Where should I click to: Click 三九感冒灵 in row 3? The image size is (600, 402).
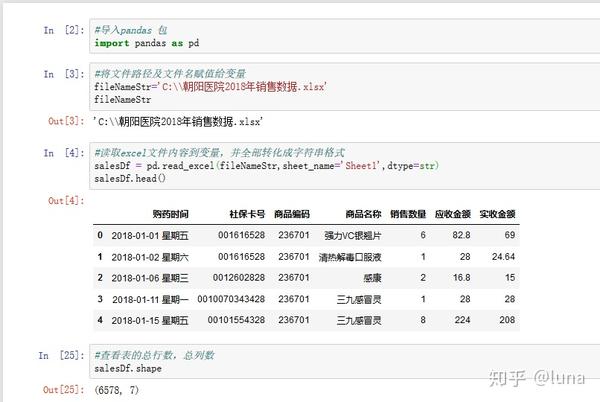coord(359,299)
